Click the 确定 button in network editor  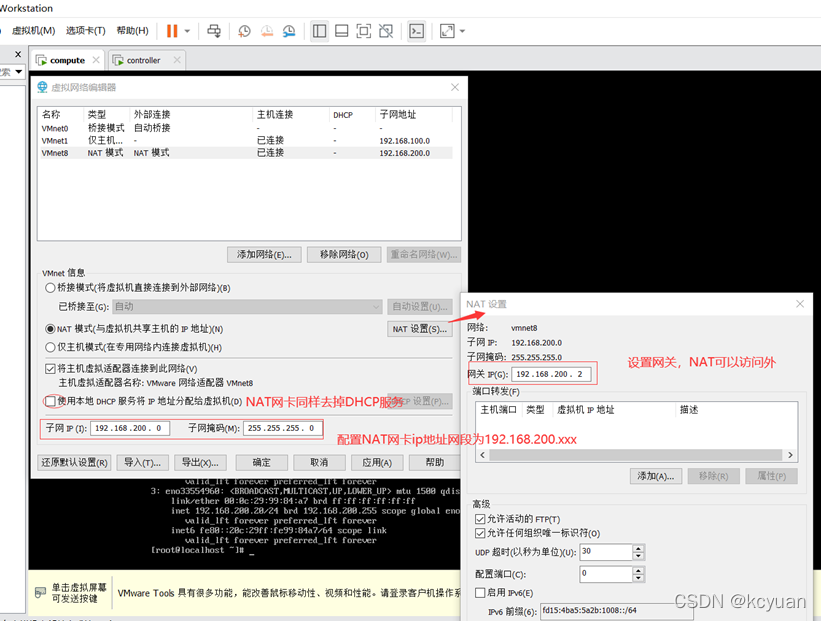pos(262,462)
